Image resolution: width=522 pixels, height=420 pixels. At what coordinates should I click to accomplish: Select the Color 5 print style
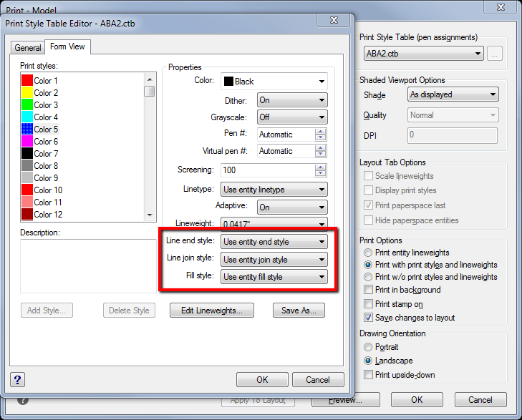46,130
